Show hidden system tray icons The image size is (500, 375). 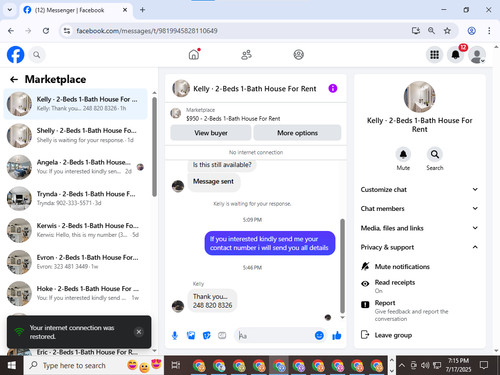[x=402, y=365]
